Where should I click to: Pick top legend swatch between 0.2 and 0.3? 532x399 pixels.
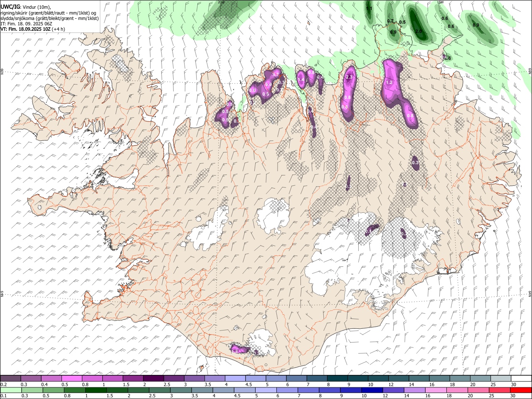pos(10,378)
